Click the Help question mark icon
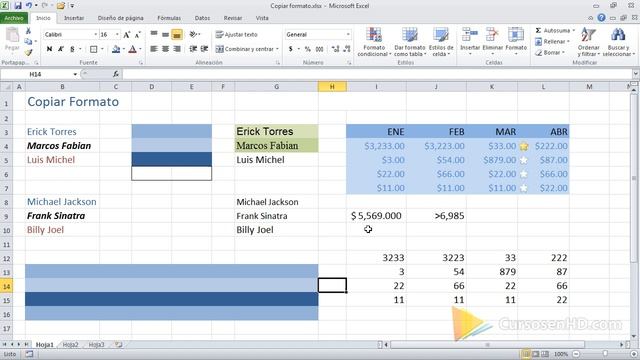640x360 pixels. pyautogui.click(x=601, y=18)
